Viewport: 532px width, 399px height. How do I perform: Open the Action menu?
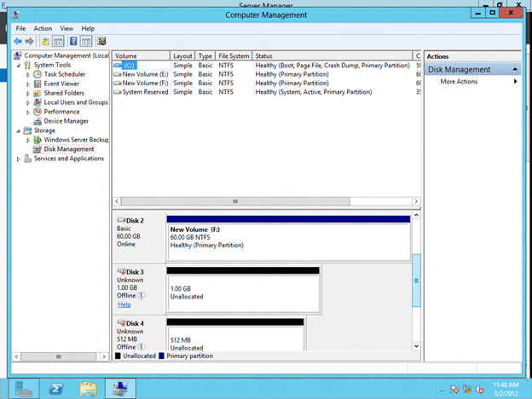43,28
